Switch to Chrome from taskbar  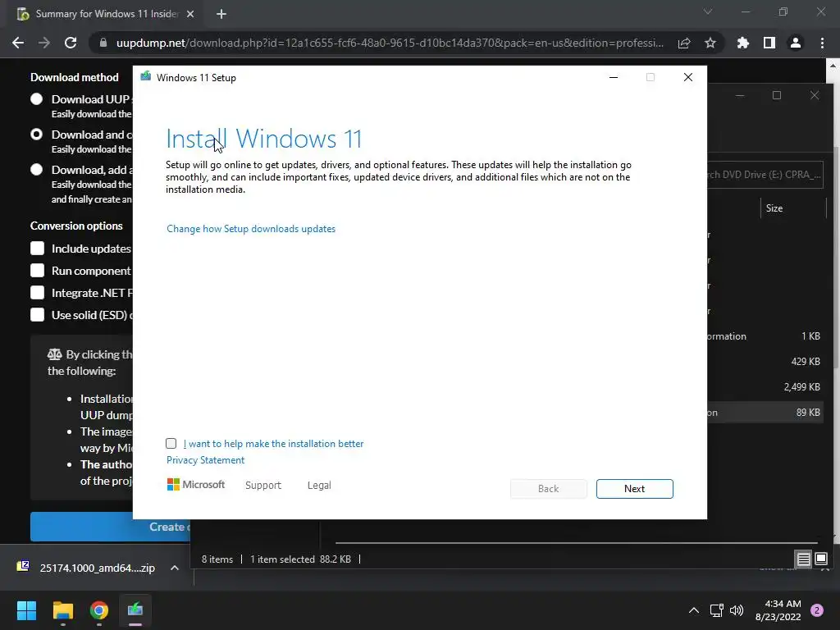coord(99,610)
